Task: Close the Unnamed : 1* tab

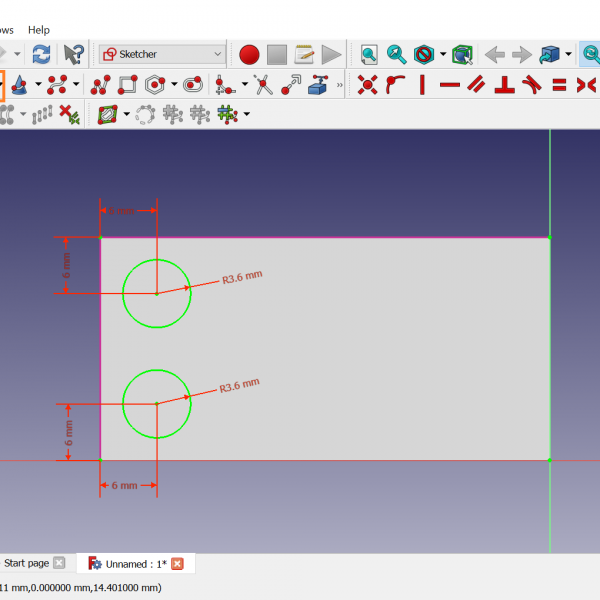Action: [x=177, y=564]
